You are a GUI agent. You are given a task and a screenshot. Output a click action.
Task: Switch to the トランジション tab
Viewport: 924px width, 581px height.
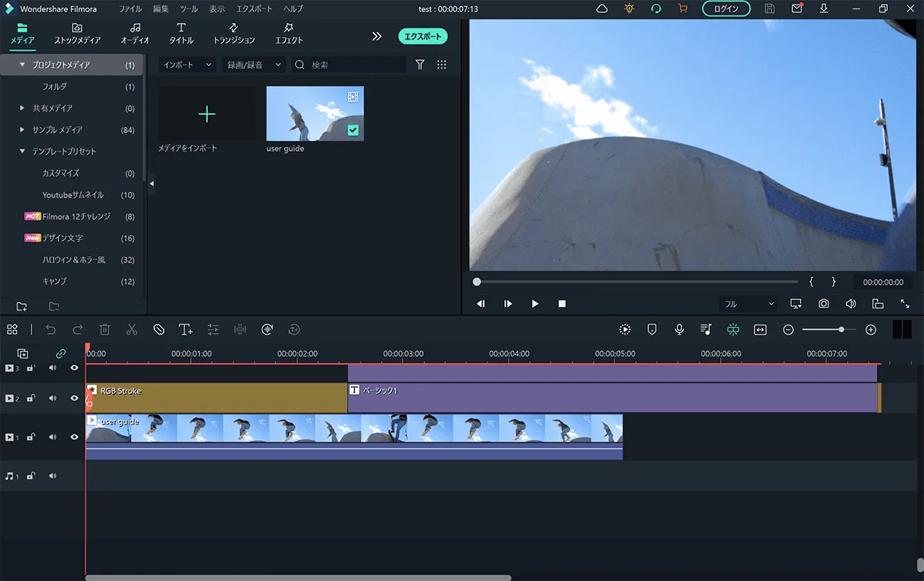[x=234, y=34]
